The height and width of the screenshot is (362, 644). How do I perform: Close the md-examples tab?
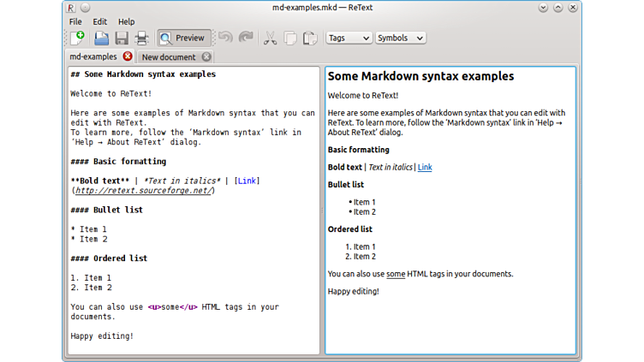click(128, 56)
